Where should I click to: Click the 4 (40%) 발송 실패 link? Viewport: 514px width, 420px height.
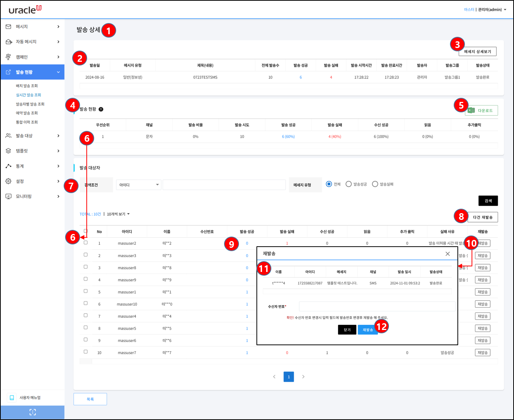coord(335,137)
